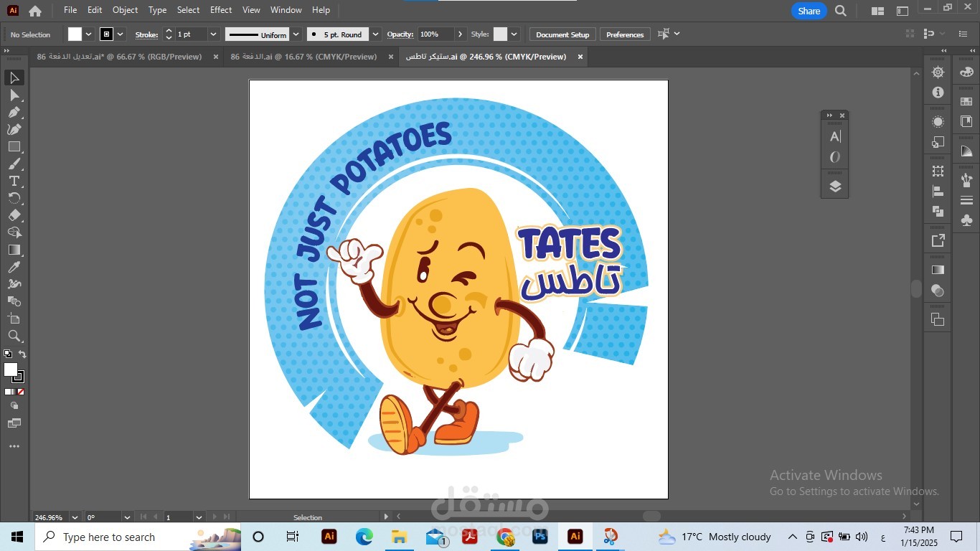980x551 pixels.
Task: Open the 5 pt. Round brush dropdown
Action: point(375,34)
